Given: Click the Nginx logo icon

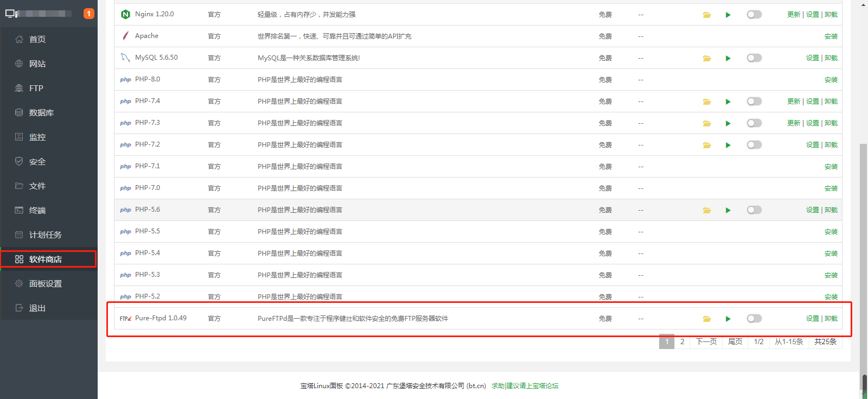Looking at the screenshot, I should pyautogui.click(x=125, y=14).
